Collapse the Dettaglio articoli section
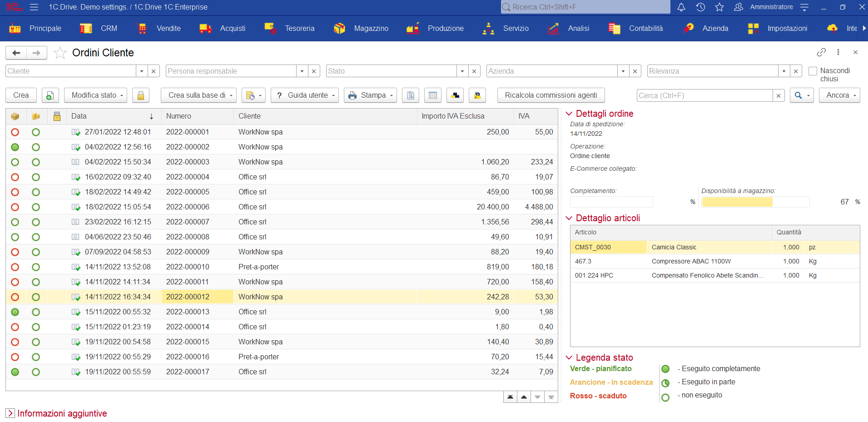This screenshot has height=422, width=868. [x=569, y=218]
